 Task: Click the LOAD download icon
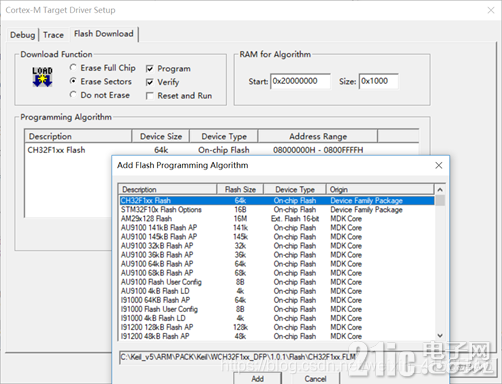pyautogui.click(x=42, y=77)
